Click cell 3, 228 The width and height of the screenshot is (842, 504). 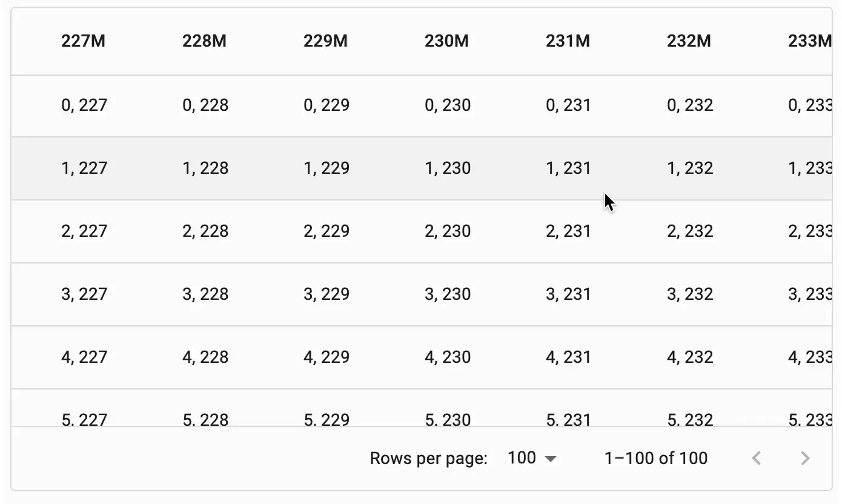tap(205, 294)
